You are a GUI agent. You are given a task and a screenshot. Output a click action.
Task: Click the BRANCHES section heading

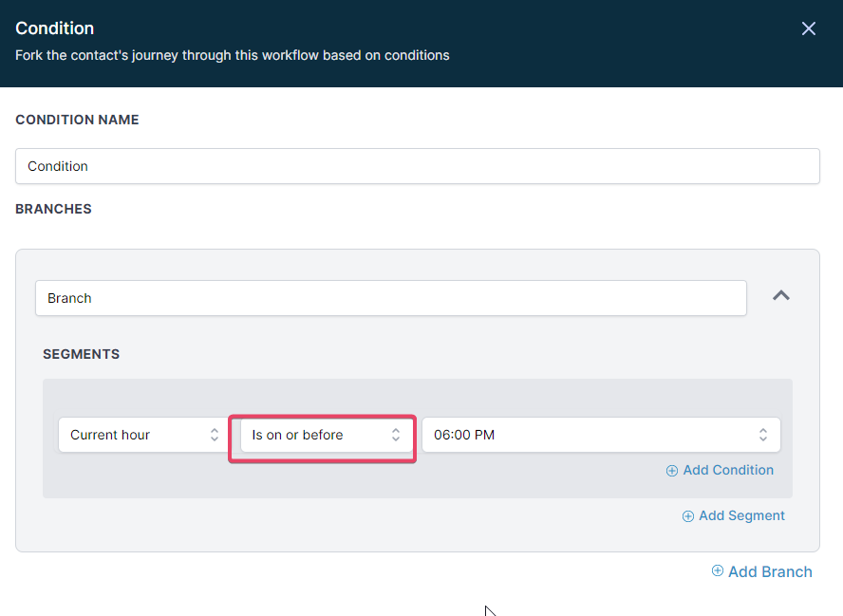click(x=53, y=209)
